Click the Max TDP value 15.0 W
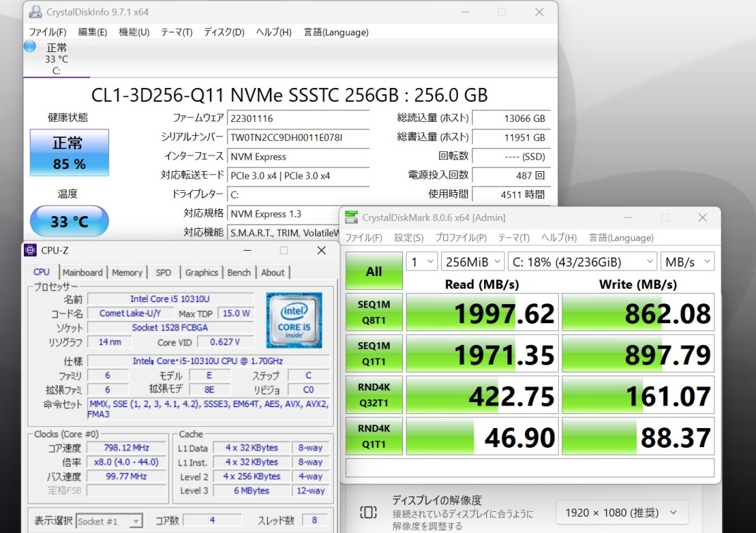Image resolution: width=756 pixels, height=533 pixels. click(236, 313)
